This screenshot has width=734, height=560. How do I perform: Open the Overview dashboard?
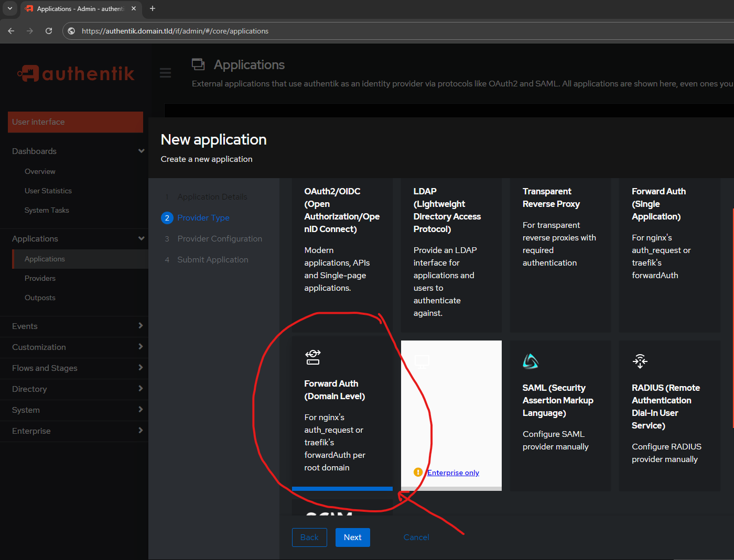tap(40, 171)
